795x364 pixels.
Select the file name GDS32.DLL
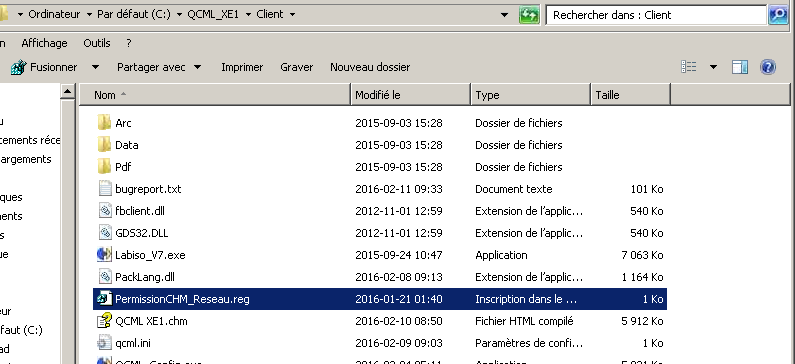click(141, 233)
